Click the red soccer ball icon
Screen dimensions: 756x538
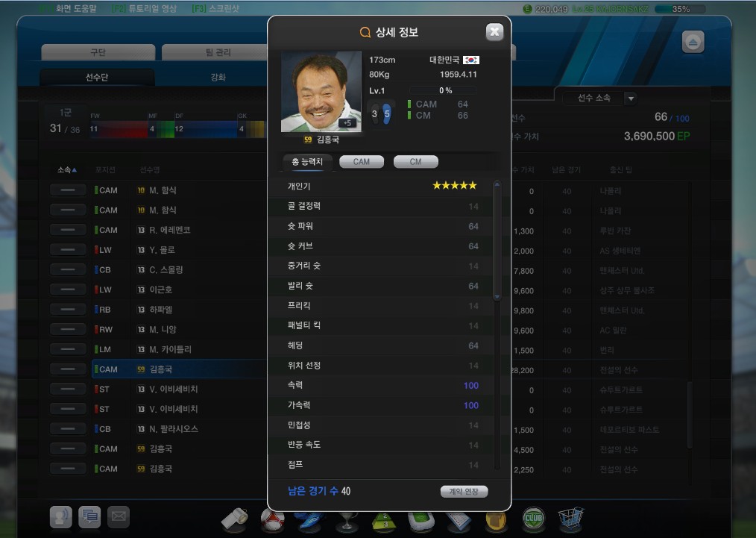point(272,521)
